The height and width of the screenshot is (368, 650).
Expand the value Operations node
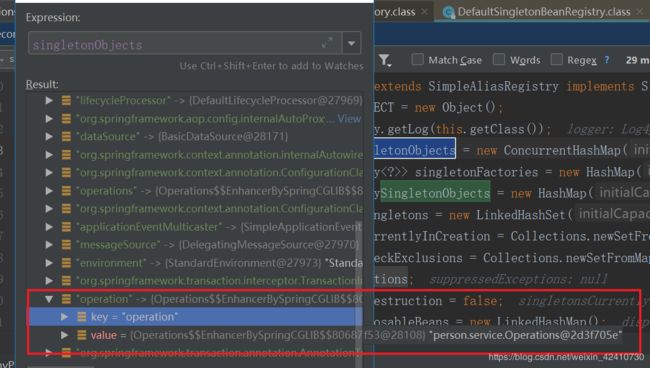(x=64, y=335)
